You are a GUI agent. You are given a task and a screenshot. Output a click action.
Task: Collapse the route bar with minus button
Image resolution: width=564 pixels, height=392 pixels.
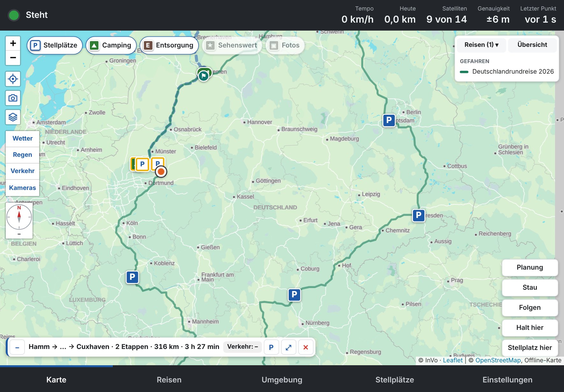click(x=18, y=347)
